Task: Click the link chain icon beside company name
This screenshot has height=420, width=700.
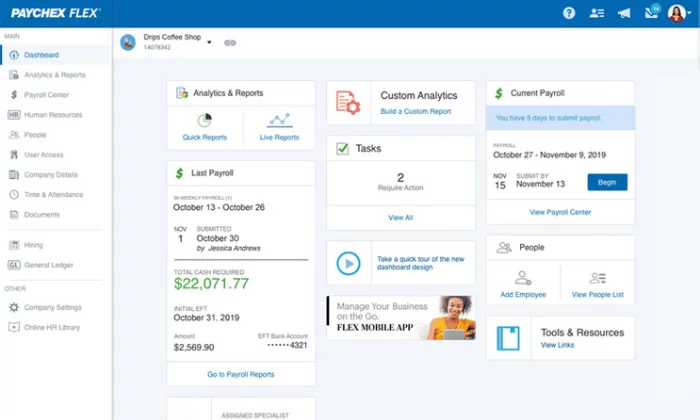Action: 230,43
